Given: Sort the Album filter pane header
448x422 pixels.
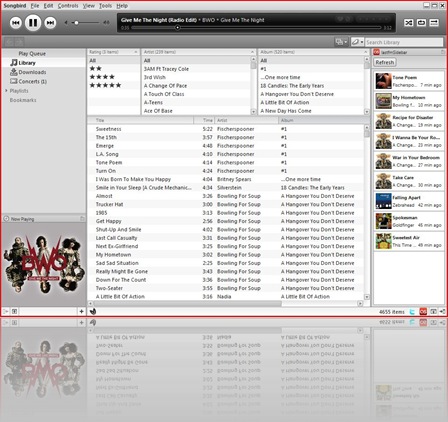Looking at the screenshot, I should point(314,52).
